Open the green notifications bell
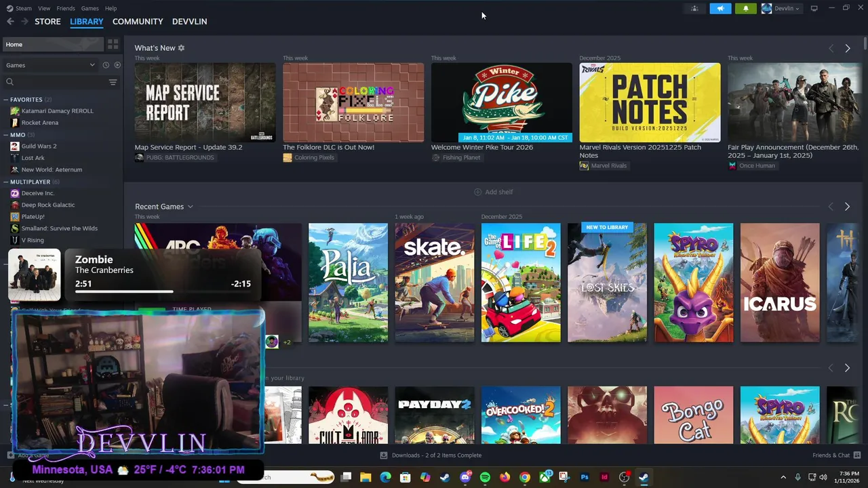 tap(745, 8)
